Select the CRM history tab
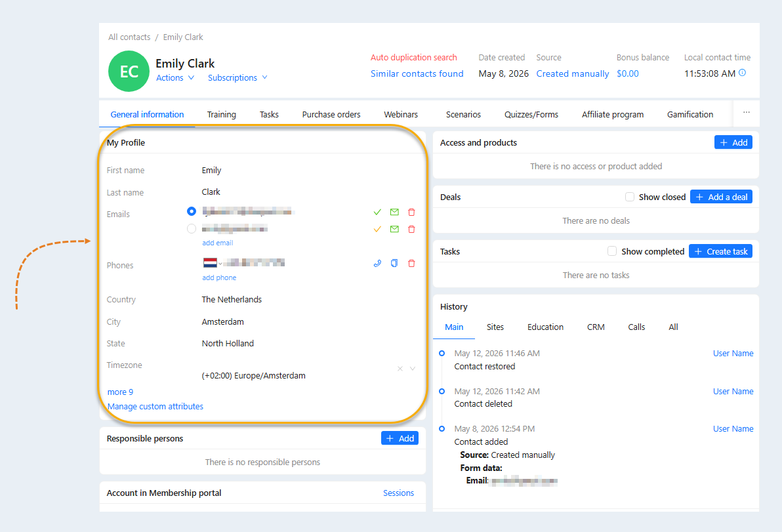This screenshot has height=532, width=782. click(596, 327)
